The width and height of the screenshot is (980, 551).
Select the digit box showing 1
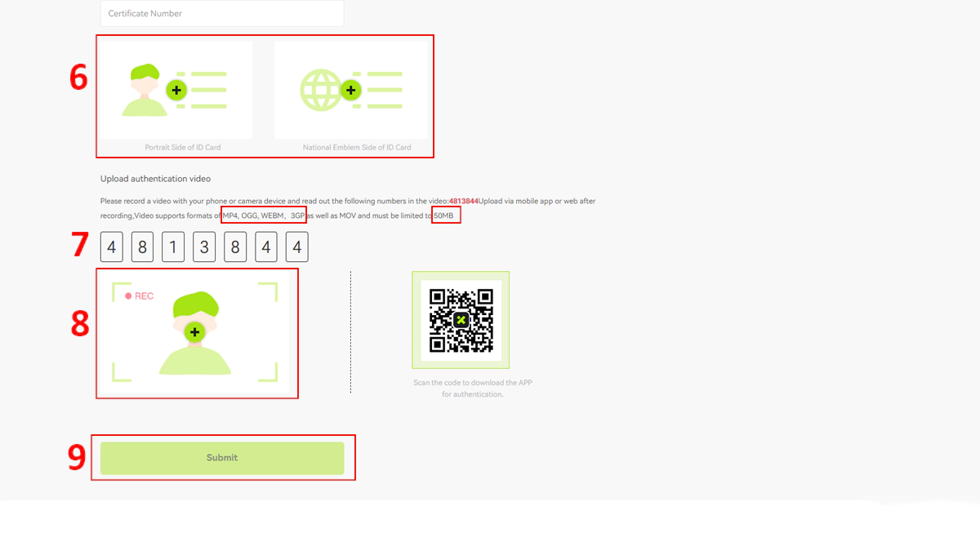click(173, 247)
